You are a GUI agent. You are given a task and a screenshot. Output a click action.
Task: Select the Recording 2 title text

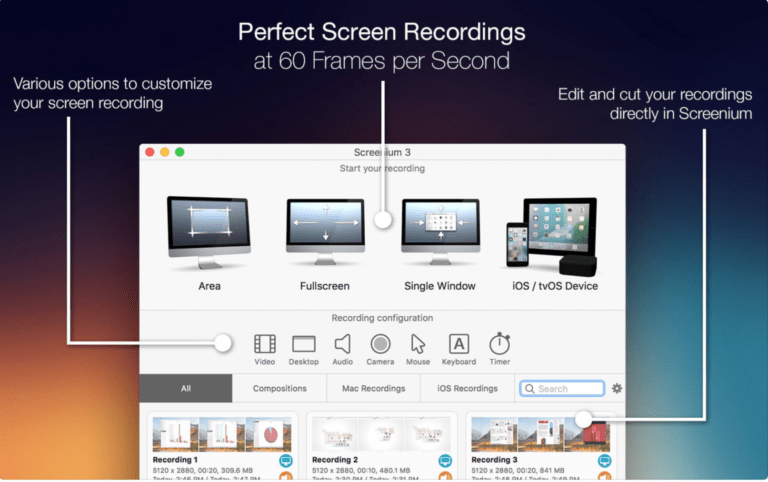point(335,460)
